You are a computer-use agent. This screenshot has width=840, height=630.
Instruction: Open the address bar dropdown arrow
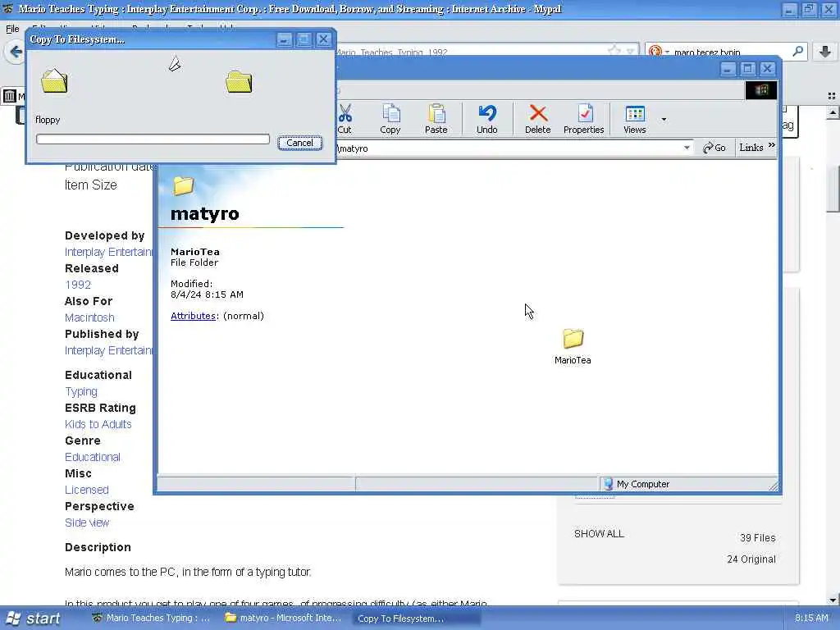pos(687,148)
